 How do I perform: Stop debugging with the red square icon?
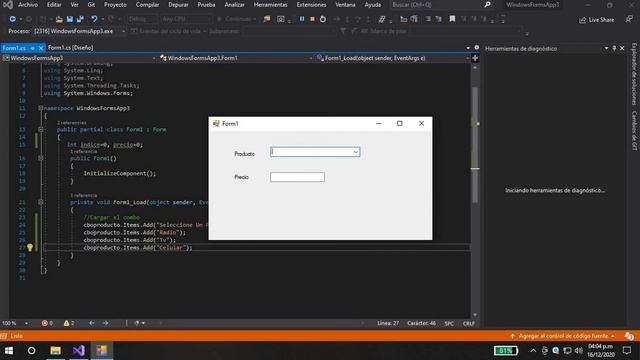312,19
